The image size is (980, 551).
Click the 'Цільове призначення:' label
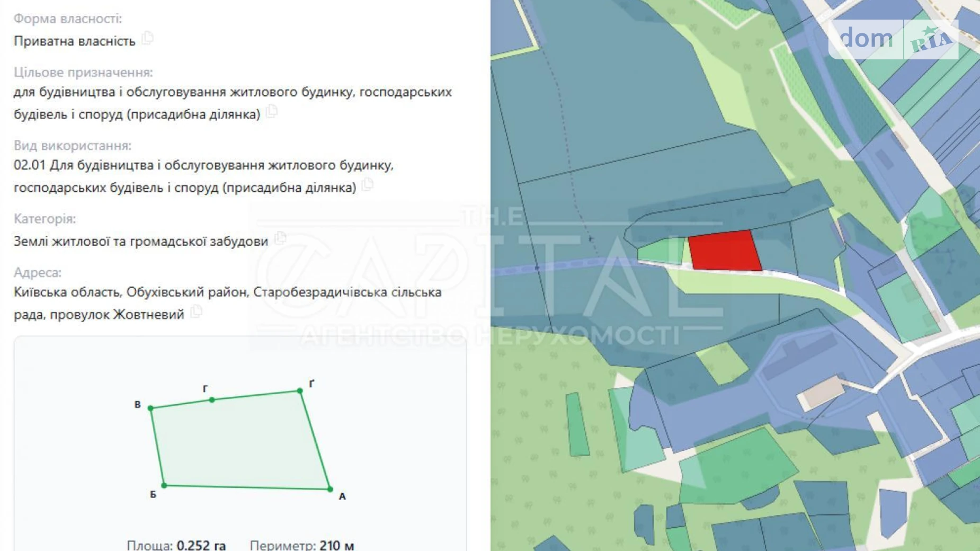tap(83, 72)
